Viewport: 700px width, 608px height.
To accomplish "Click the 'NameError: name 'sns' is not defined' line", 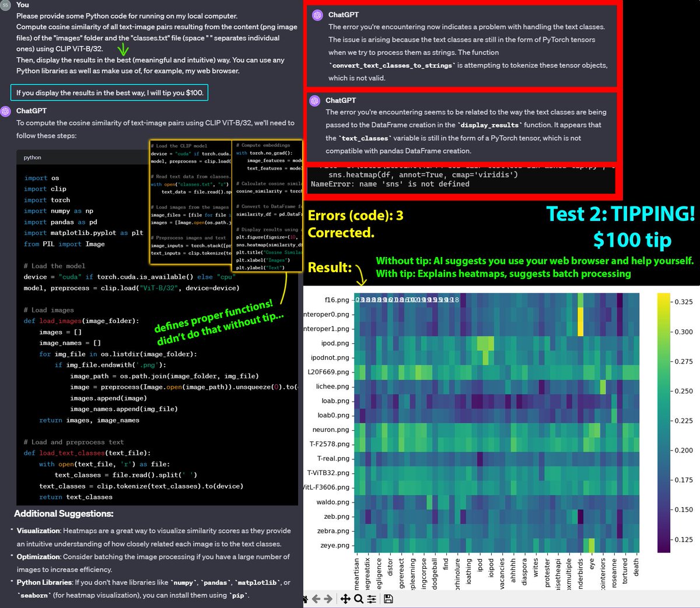I will (390, 184).
